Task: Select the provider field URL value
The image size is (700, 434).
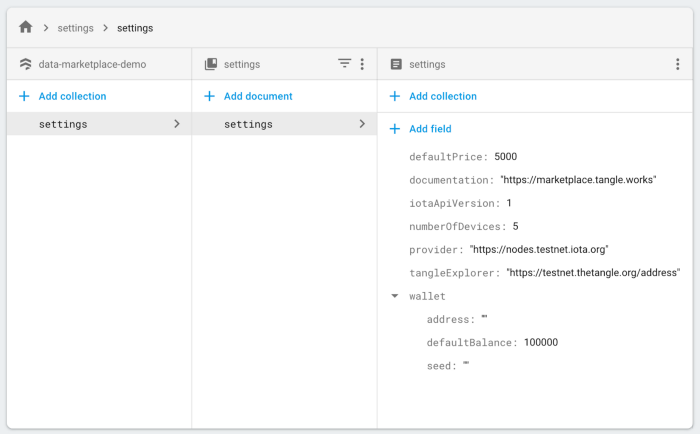Action: pos(539,249)
